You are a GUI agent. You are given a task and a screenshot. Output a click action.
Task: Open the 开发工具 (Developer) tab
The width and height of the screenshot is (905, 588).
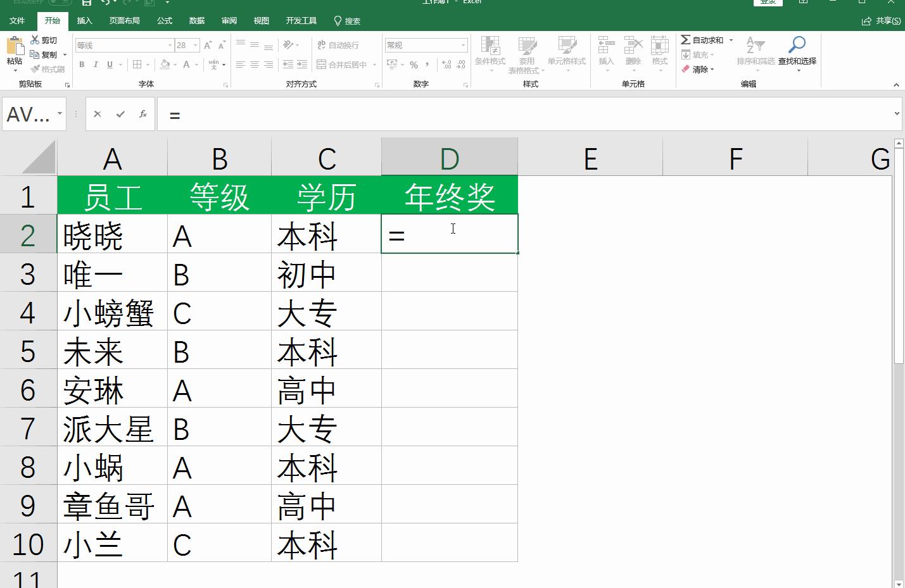(x=301, y=20)
